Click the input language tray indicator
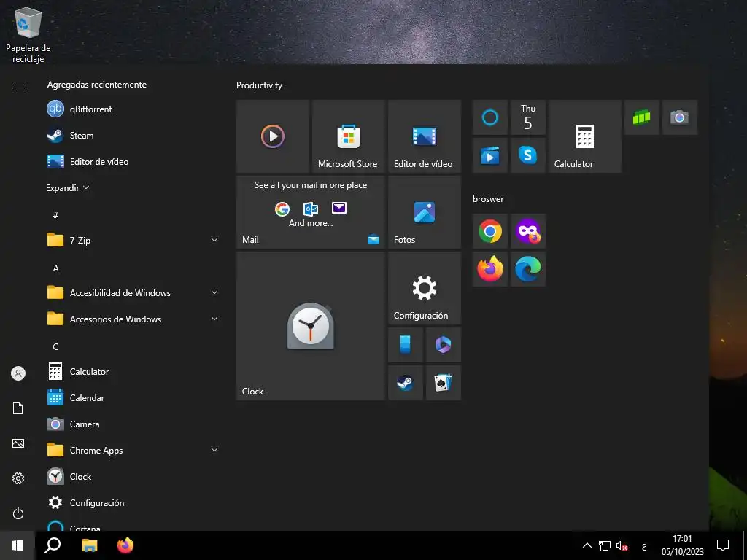This screenshot has height=560, width=747. click(644, 547)
